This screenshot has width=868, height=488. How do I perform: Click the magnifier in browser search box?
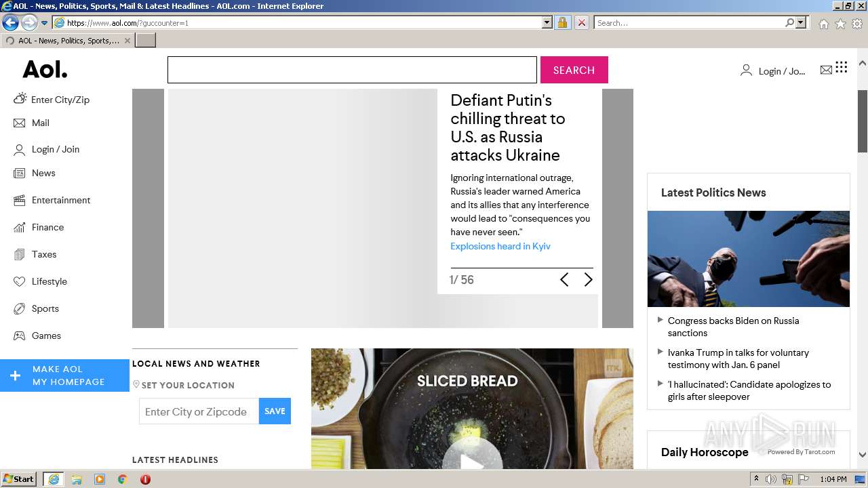point(789,22)
